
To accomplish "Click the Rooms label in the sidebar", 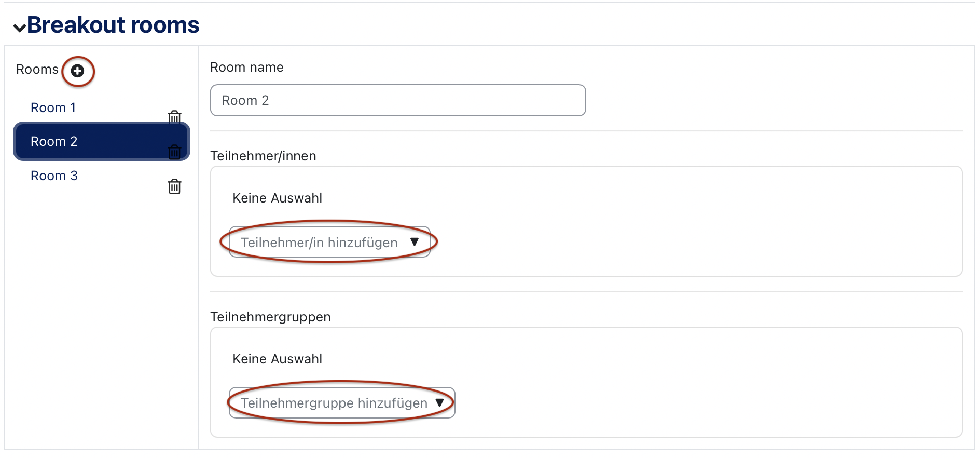I will tap(37, 70).
